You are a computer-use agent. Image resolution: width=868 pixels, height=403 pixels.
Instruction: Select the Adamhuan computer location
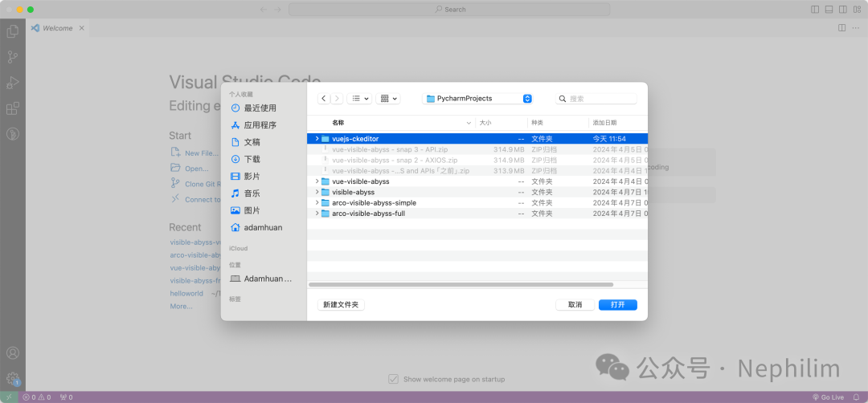point(261,279)
